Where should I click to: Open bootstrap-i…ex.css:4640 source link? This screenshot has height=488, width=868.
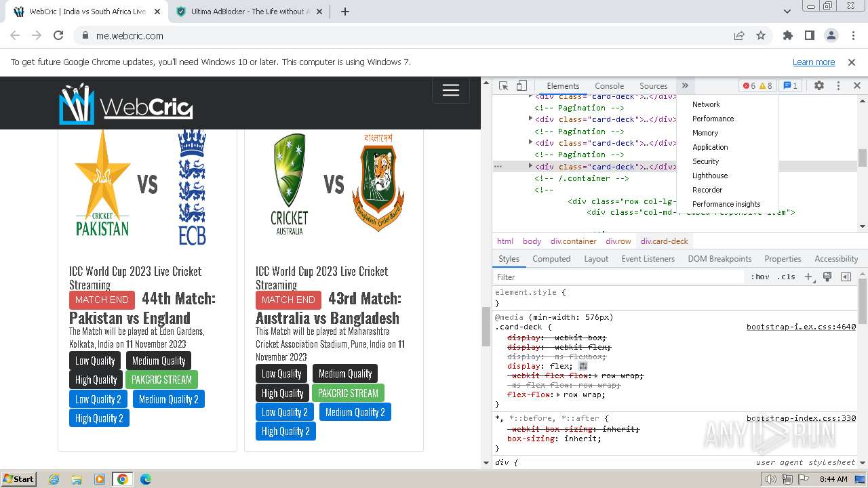pos(801,327)
